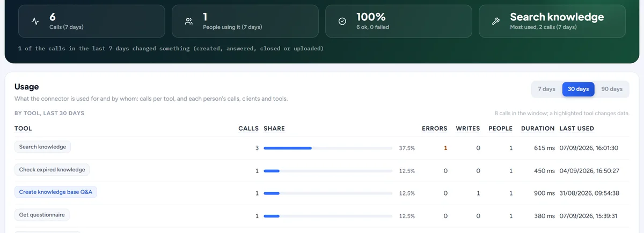
Task: Click the Get questionnaire share bar
Action: [x=328, y=216]
